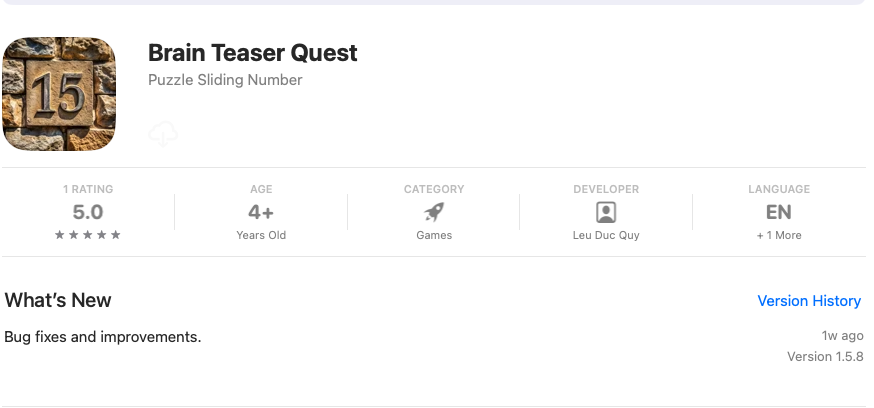Screen dimensions: 874x408
Task: Click the cloud download icon
Action: 162,134
